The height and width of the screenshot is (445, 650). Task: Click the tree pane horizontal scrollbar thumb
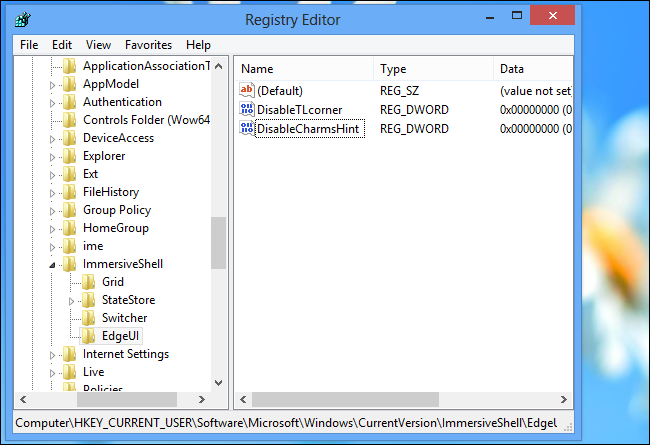(127, 399)
